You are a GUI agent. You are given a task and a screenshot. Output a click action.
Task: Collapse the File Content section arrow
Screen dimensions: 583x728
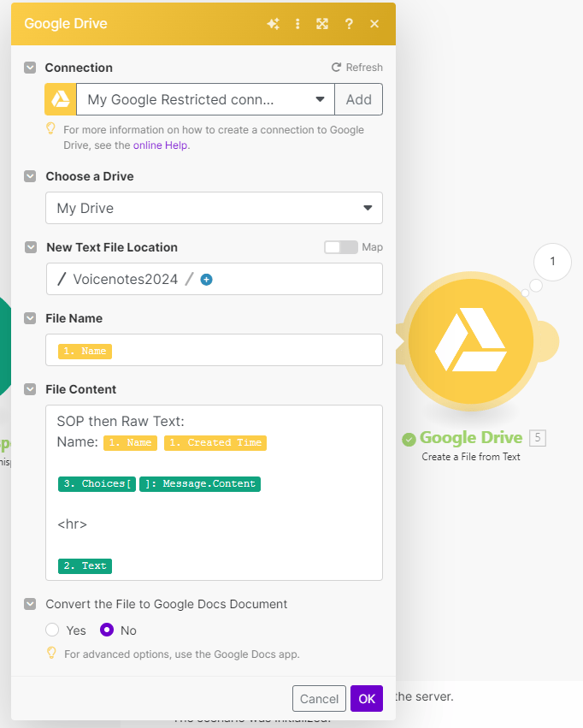point(30,389)
